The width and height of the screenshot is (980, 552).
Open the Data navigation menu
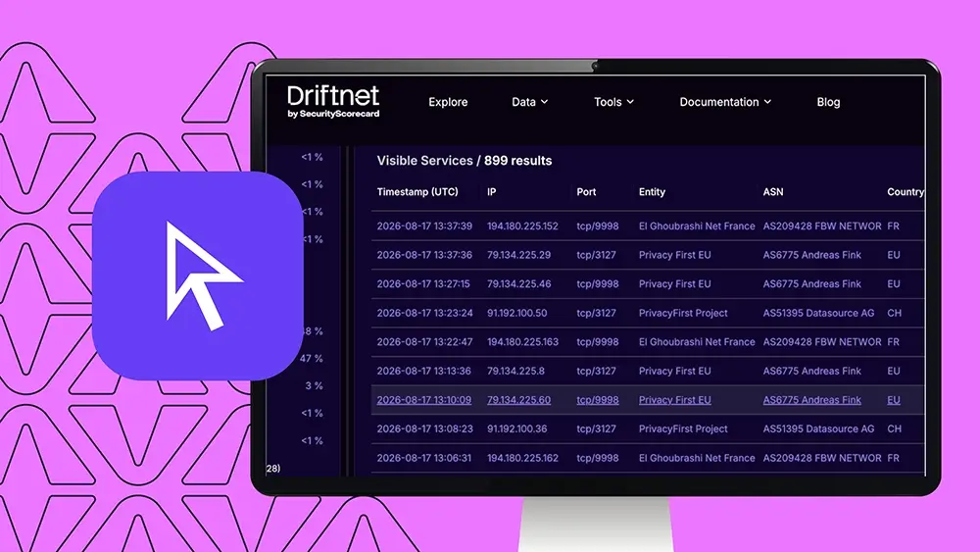pyautogui.click(x=529, y=102)
